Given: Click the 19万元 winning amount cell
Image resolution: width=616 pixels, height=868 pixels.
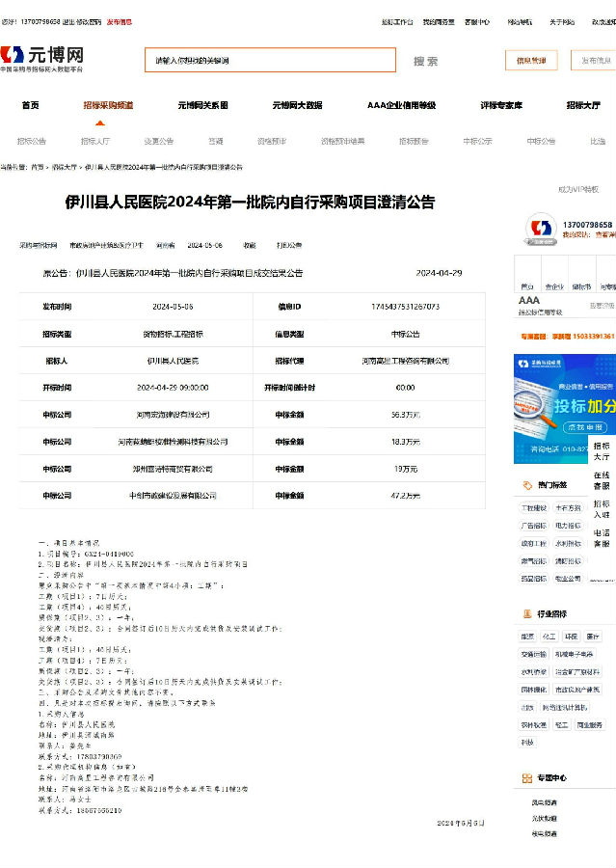Looking at the screenshot, I should (405, 469).
